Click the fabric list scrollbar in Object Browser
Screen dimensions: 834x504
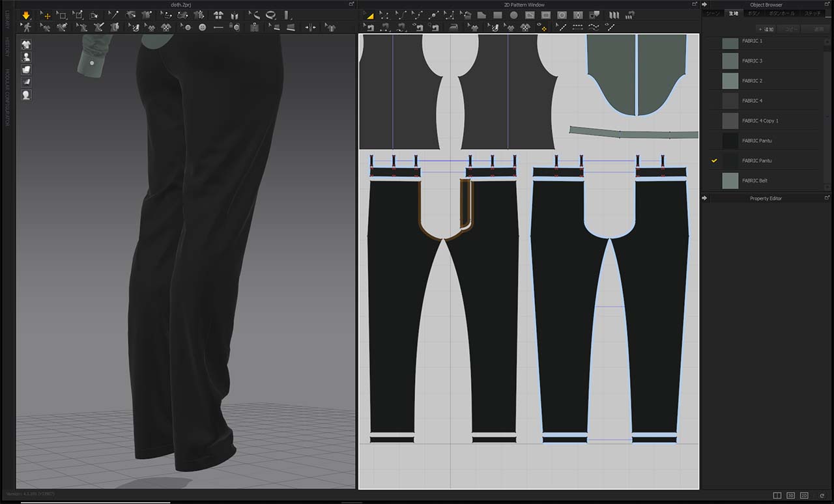[x=827, y=114]
